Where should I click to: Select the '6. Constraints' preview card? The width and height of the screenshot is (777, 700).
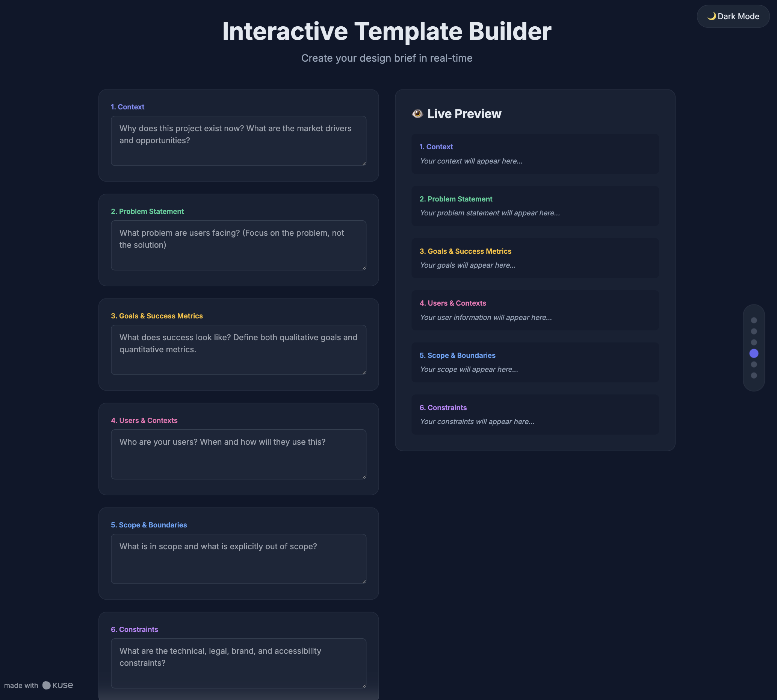535,414
